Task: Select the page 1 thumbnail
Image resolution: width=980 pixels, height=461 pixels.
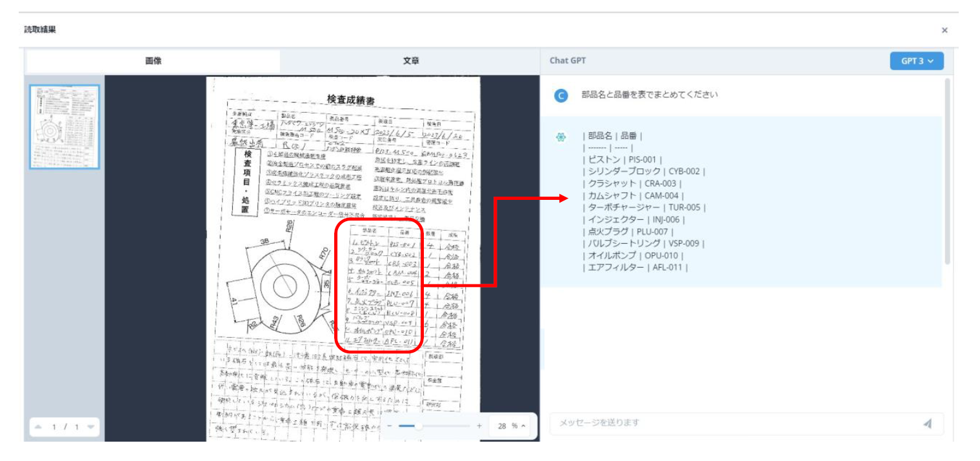Action: 63,126
